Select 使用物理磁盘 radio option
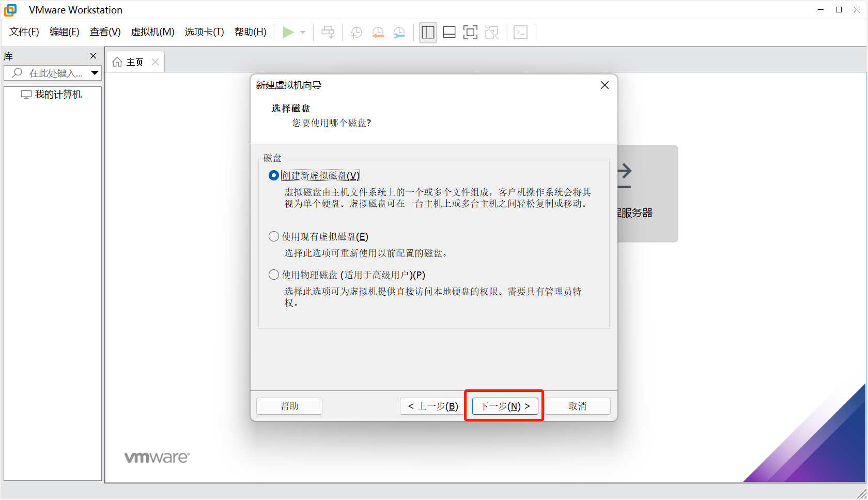The height and width of the screenshot is (500, 868). 274,275
